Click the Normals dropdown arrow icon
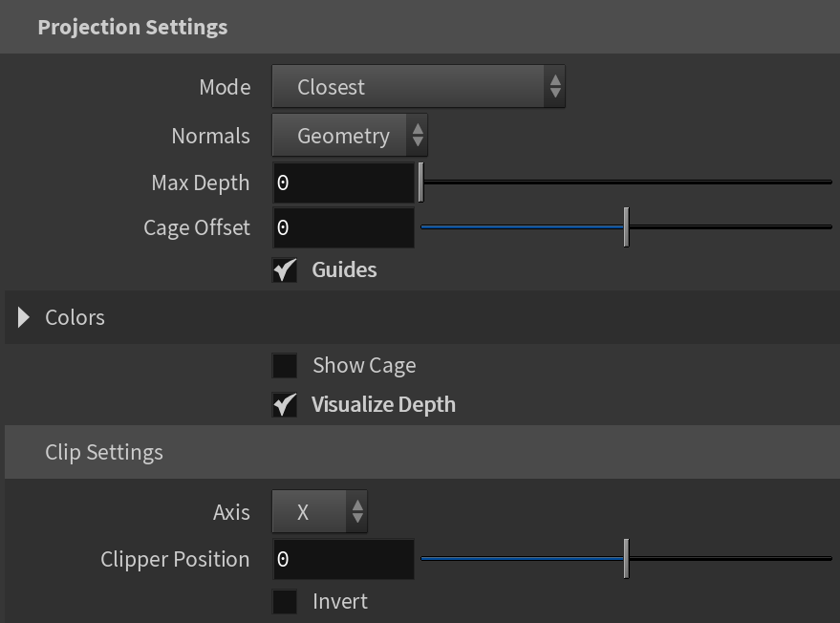This screenshot has height=623, width=840. [x=418, y=135]
